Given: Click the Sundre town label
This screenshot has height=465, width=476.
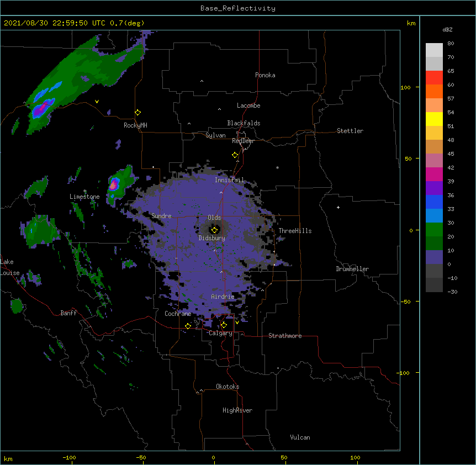Looking at the screenshot, I should (161, 216).
